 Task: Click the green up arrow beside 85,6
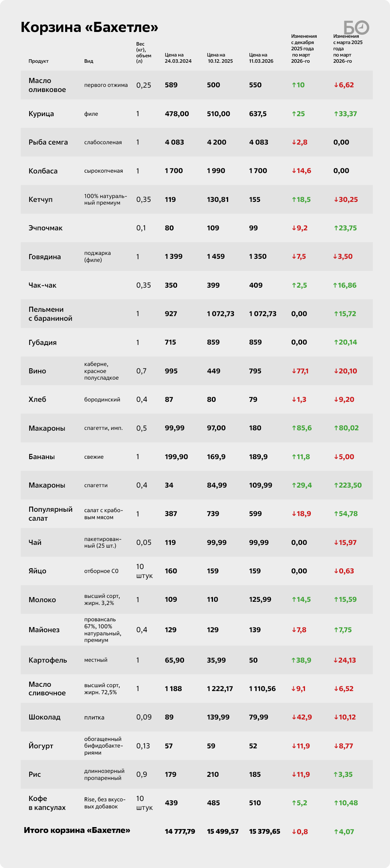pyautogui.click(x=294, y=428)
